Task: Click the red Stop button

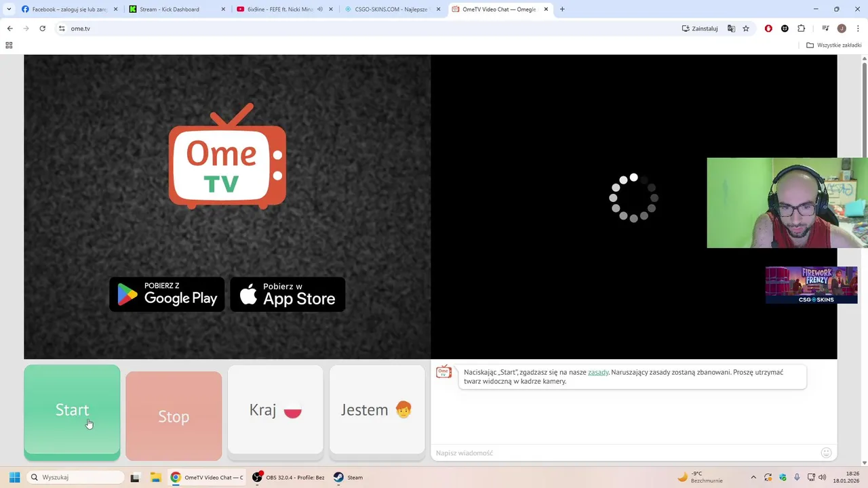Action: tap(174, 415)
